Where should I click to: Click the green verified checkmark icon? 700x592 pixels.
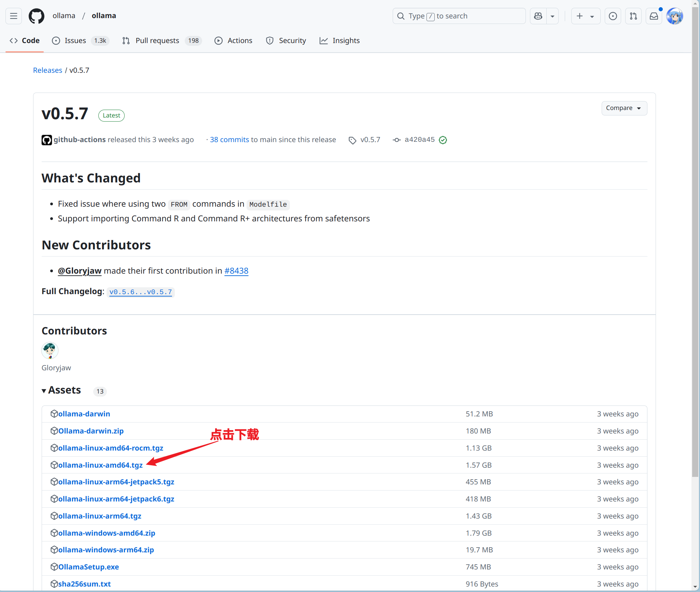pyautogui.click(x=443, y=140)
